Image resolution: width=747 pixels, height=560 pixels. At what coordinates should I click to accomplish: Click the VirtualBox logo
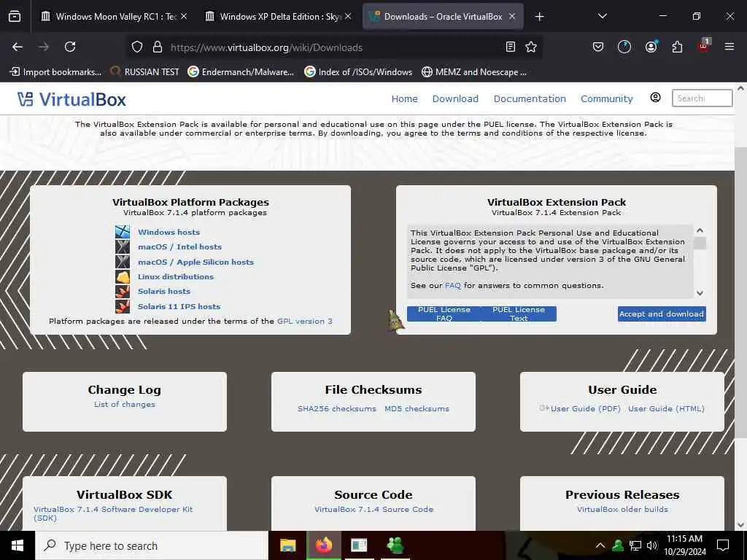pyautogui.click(x=71, y=99)
